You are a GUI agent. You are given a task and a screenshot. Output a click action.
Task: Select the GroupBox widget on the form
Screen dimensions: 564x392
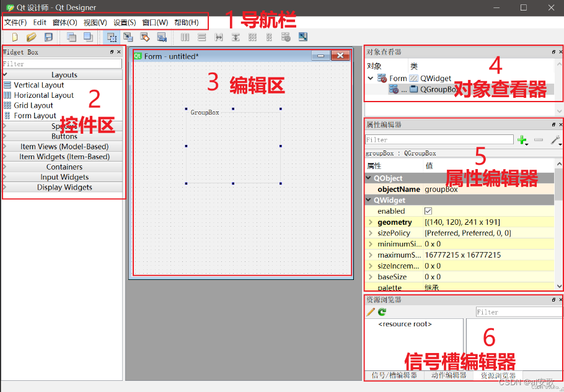233,147
